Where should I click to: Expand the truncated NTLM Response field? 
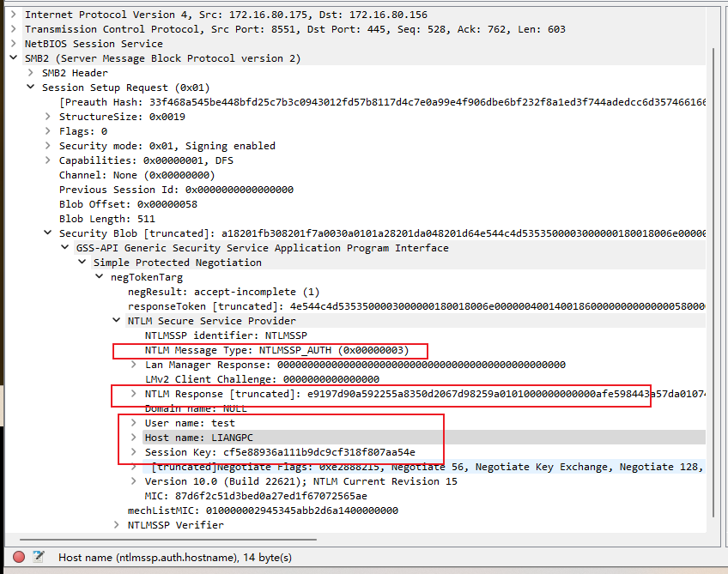click(134, 394)
